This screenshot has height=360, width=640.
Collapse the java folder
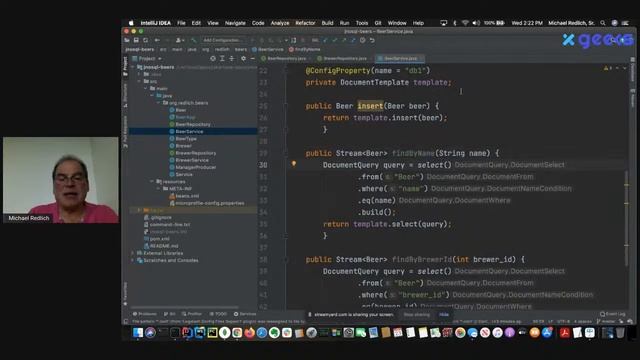[x=152, y=96]
